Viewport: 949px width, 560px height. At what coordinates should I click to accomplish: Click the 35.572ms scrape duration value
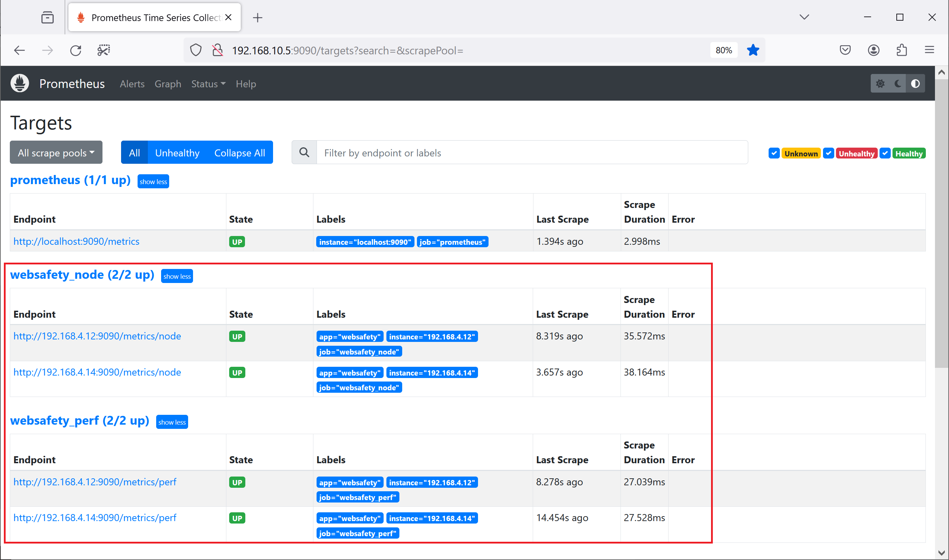tap(644, 336)
